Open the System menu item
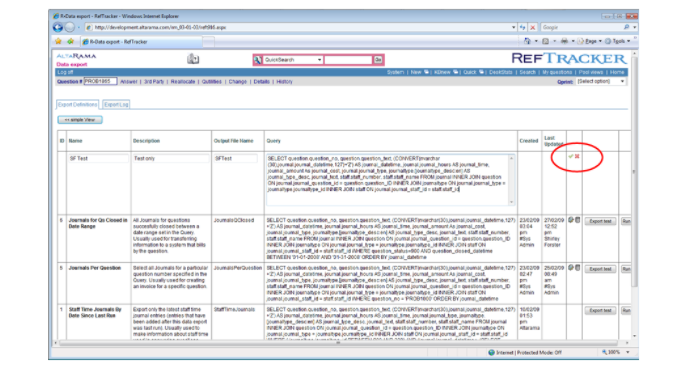Viewport: 687px width, 373px height. point(395,72)
